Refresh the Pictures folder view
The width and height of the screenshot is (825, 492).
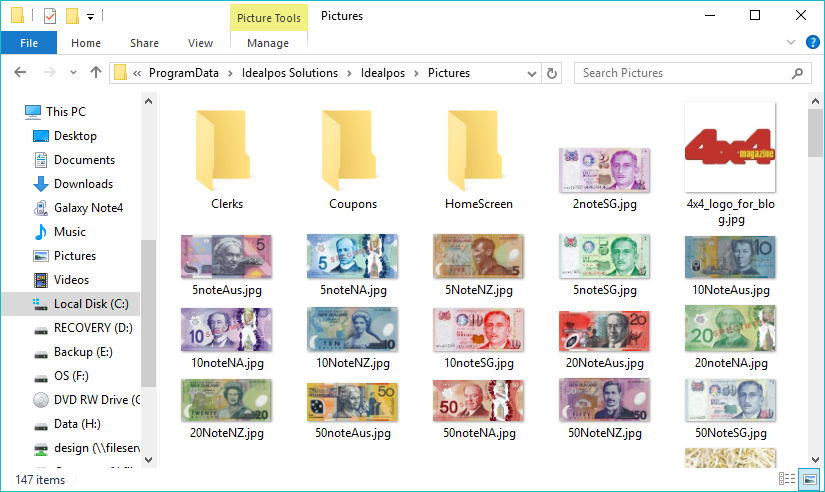coord(552,73)
